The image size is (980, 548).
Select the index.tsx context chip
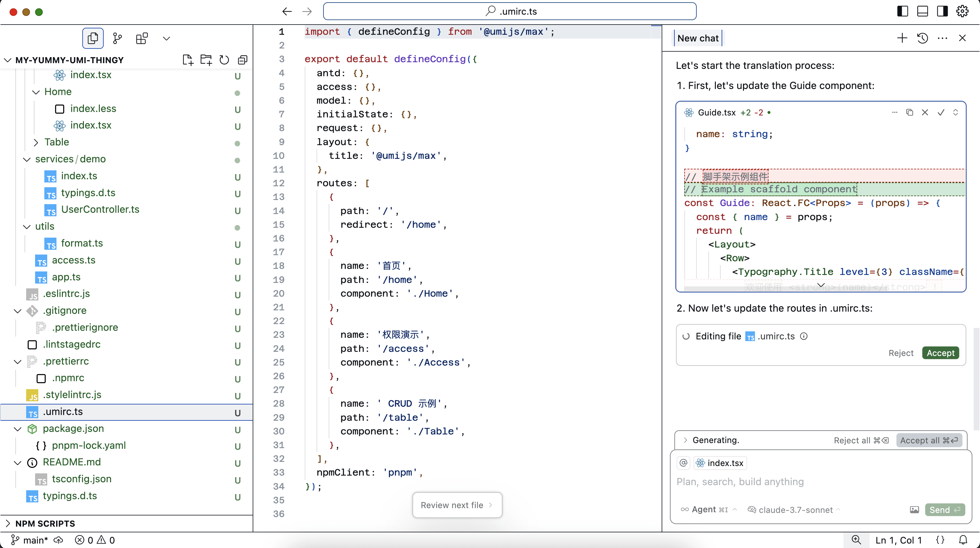click(720, 463)
